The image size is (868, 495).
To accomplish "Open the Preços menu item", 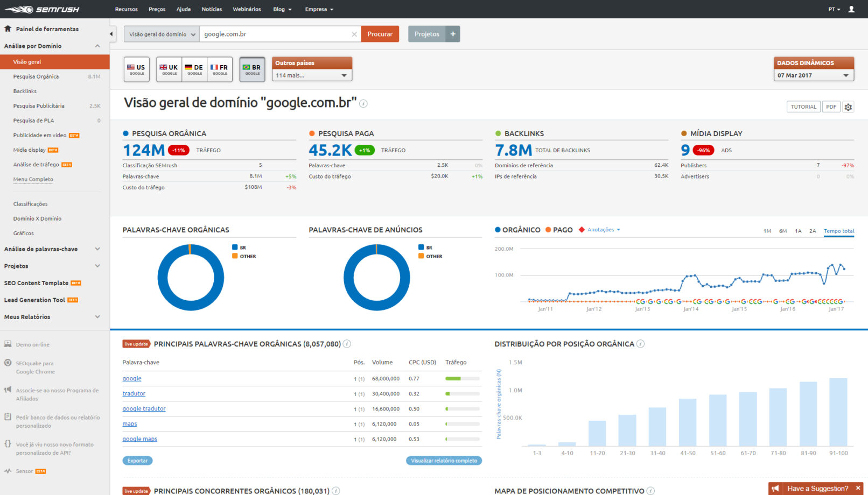I will 157,9.
